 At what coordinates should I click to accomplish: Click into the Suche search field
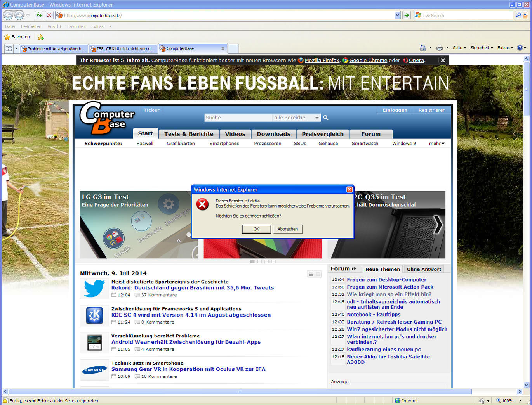click(238, 118)
